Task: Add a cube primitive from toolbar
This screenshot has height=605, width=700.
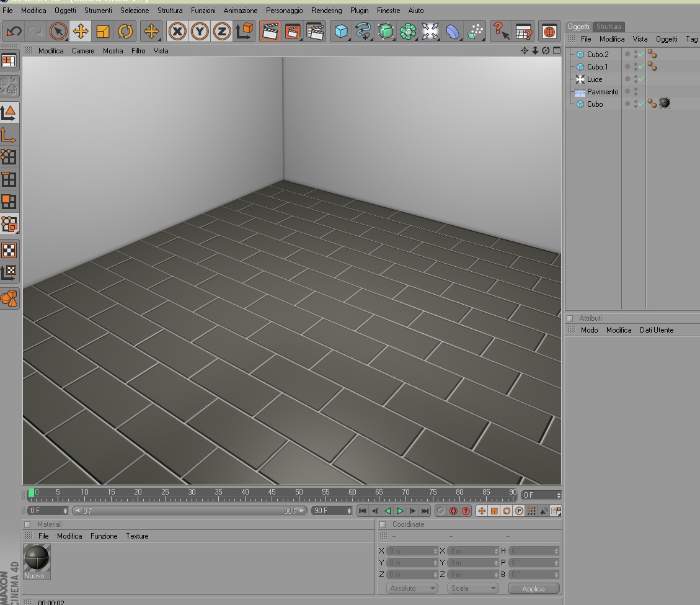Action: (x=340, y=31)
